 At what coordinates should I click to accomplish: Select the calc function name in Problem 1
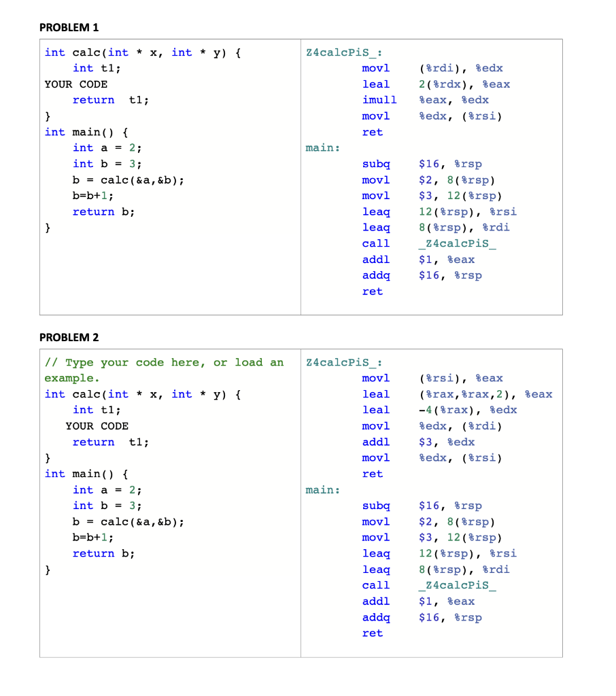click(x=86, y=52)
